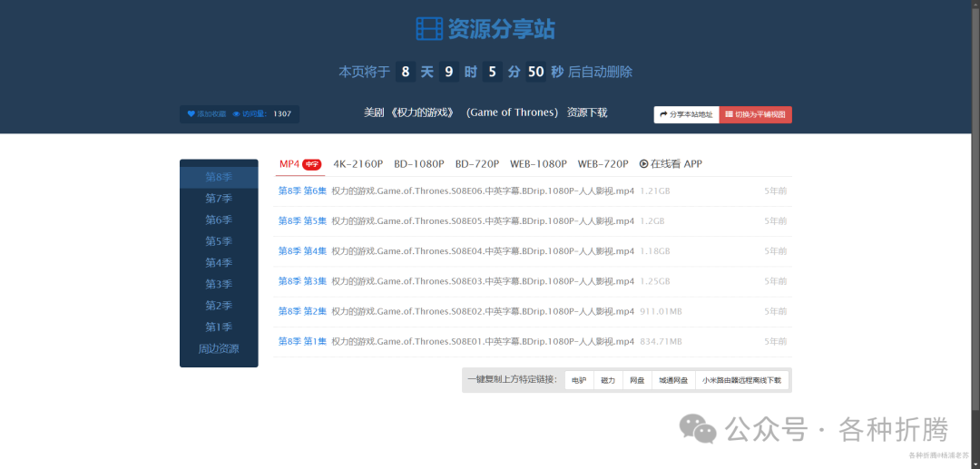Click the S08E03 mp4 file name
The image size is (980, 469).
483,281
